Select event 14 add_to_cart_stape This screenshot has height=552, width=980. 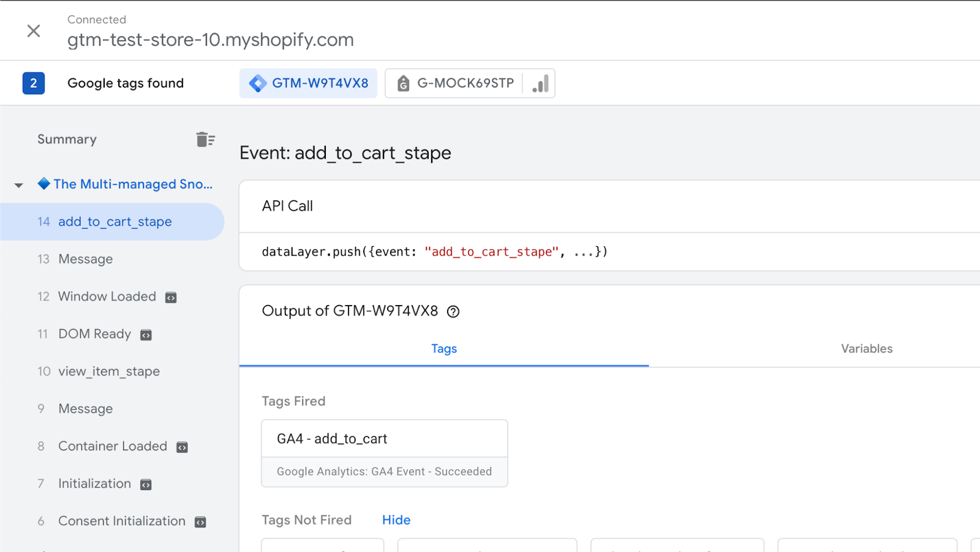pyautogui.click(x=115, y=222)
